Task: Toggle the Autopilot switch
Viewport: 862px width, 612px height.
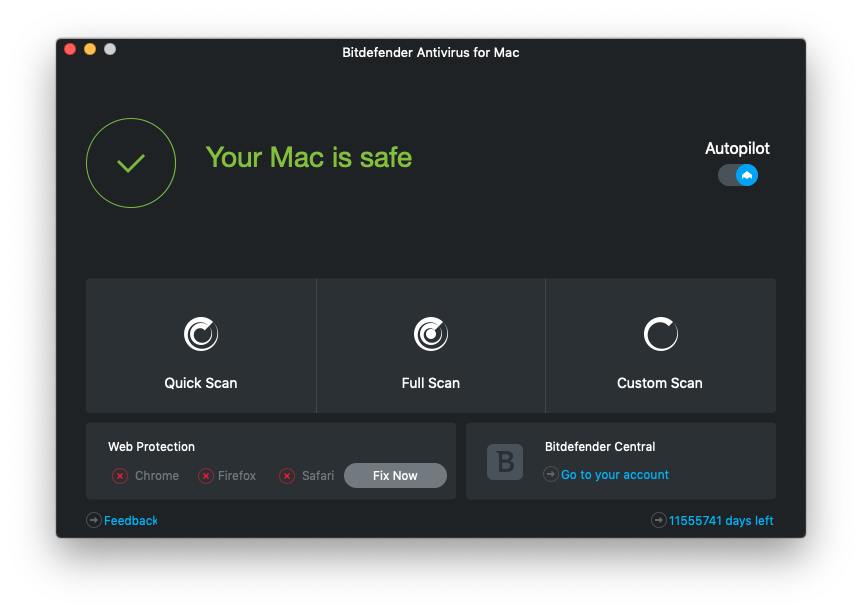Action: [x=738, y=175]
